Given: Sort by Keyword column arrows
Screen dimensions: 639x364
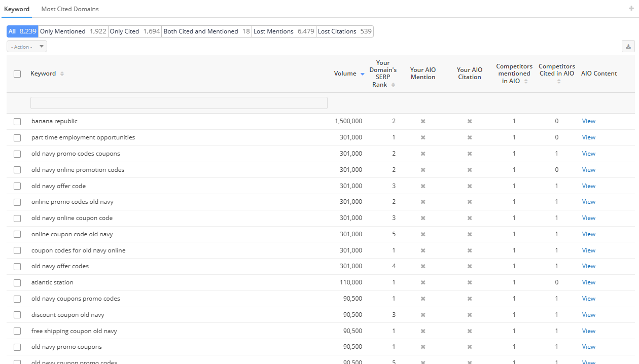Looking at the screenshot, I should pyautogui.click(x=62, y=74).
